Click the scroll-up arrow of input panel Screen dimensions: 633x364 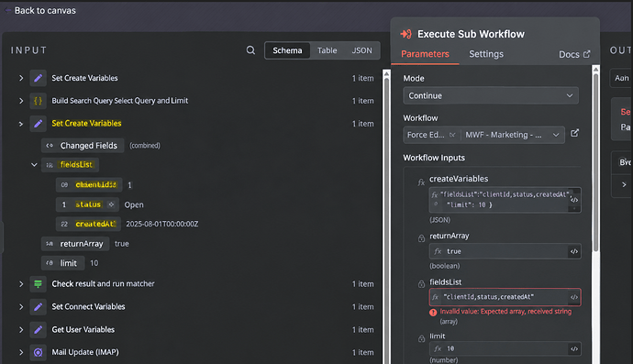click(x=386, y=73)
